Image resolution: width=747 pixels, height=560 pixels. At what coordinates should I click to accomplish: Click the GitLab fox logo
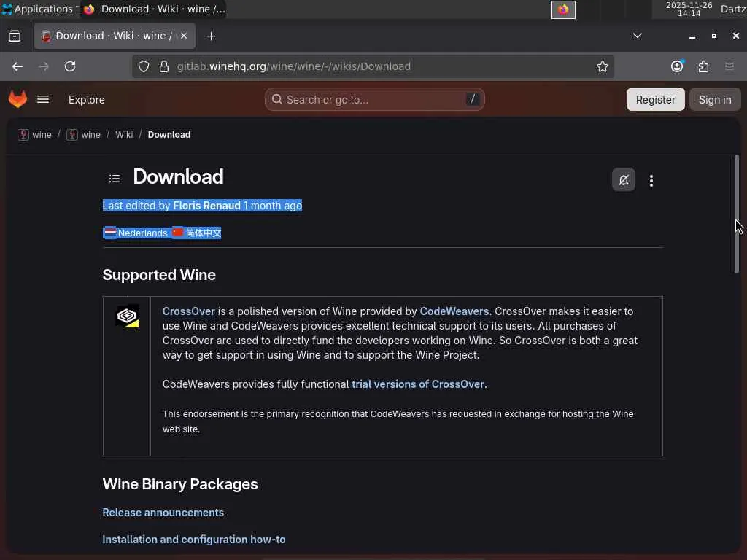click(x=18, y=99)
